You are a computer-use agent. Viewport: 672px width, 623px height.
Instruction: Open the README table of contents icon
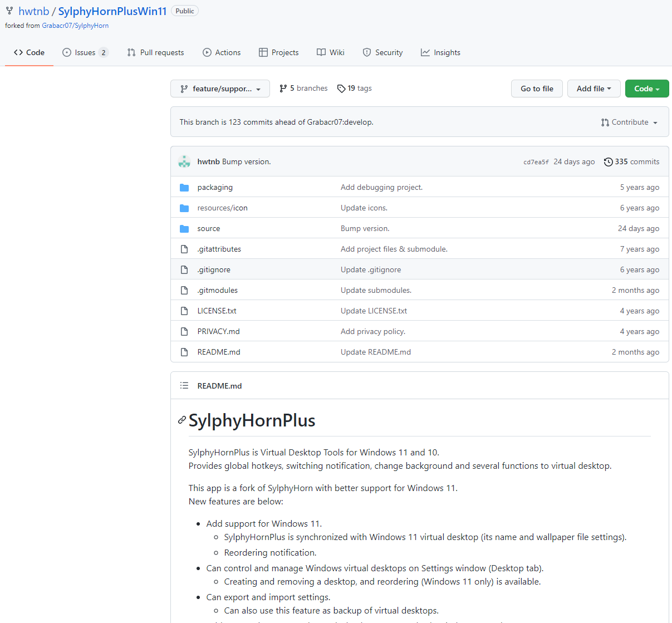click(184, 385)
